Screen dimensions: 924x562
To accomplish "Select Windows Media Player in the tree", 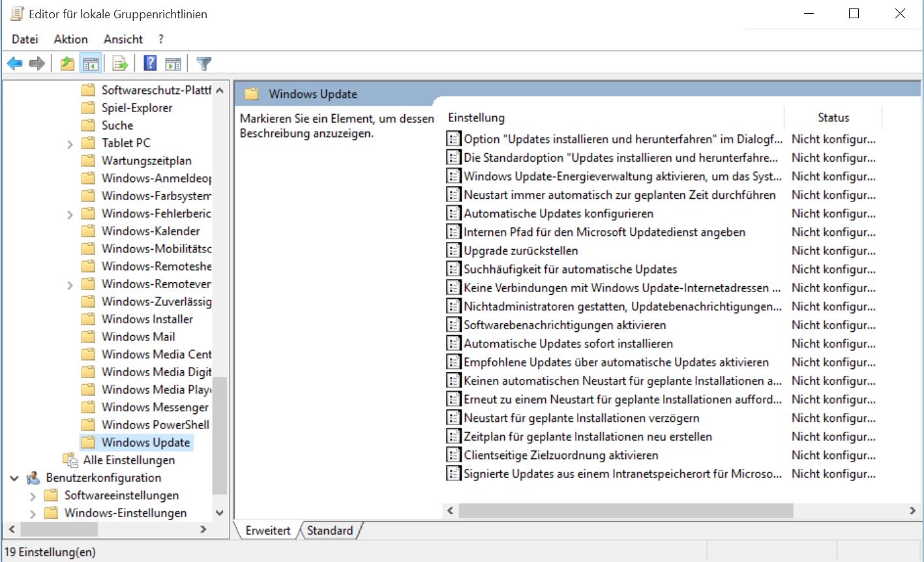I will pos(156,389).
